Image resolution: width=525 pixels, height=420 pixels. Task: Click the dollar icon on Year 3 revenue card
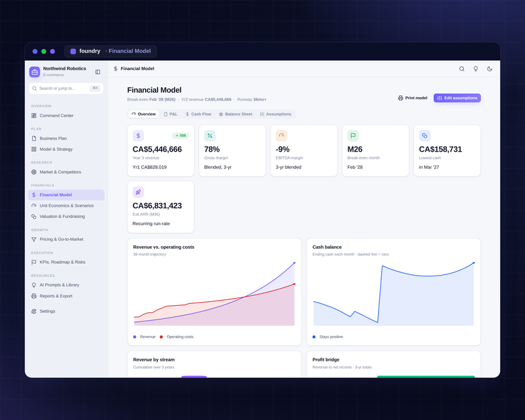pos(138,136)
